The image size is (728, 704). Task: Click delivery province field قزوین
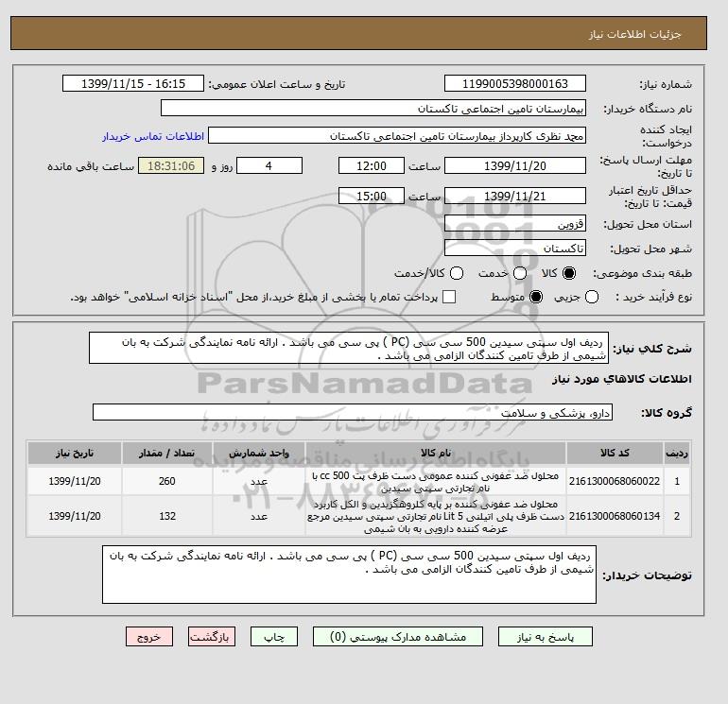pos(515,224)
